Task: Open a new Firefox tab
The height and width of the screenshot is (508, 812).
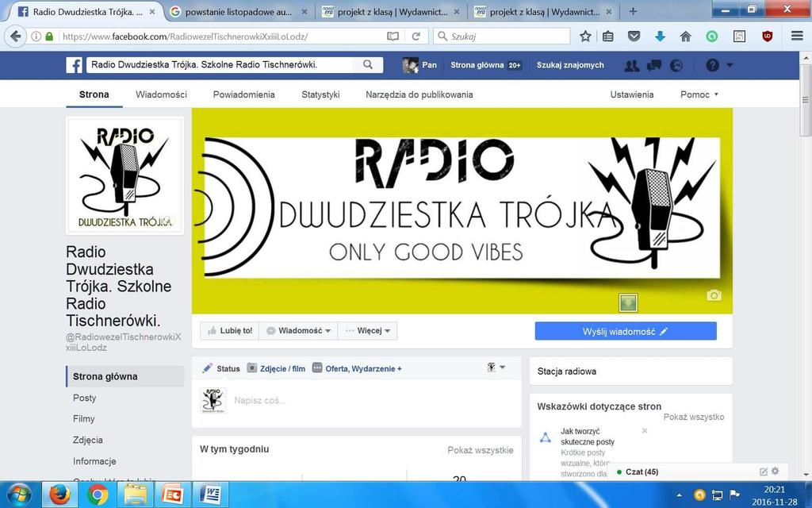Action: 633,11
